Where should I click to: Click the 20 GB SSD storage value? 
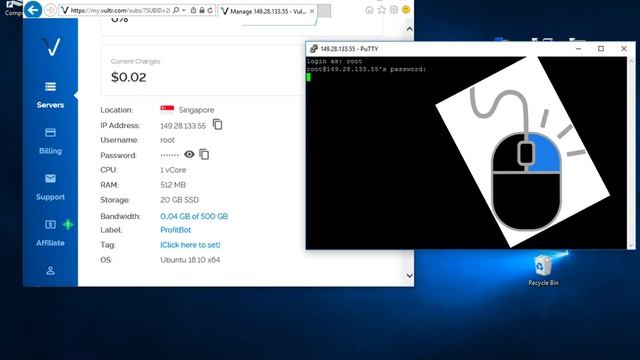click(180, 200)
